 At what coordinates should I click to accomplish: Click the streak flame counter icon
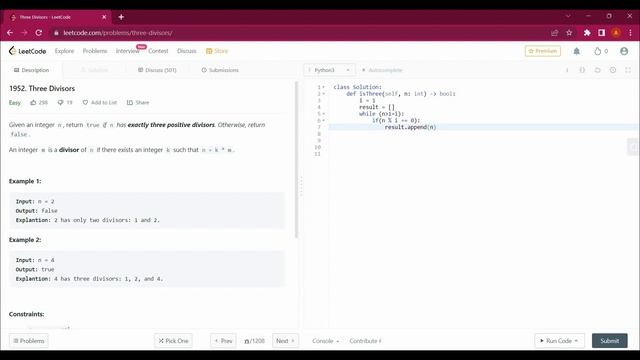tap(598, 51)
